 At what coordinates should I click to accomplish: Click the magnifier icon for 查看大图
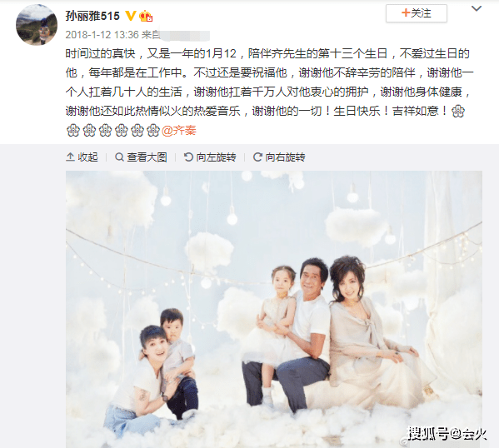[119, 157]
